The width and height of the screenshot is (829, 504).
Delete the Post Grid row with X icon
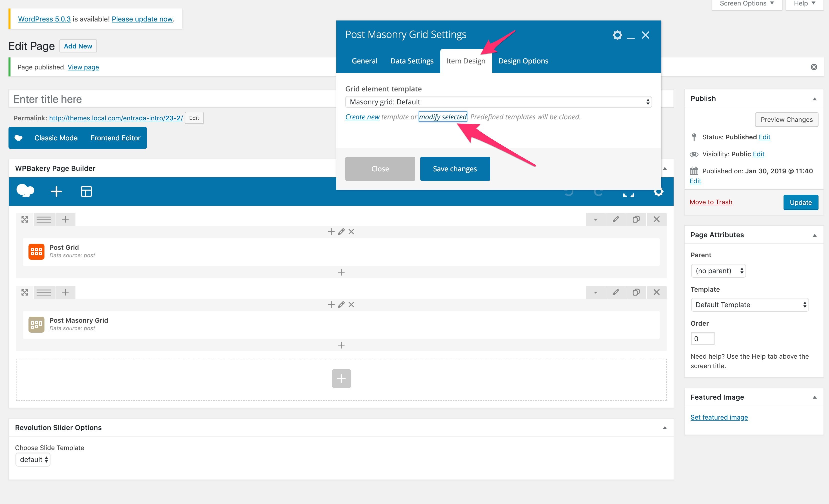click(x=656, y=219)
